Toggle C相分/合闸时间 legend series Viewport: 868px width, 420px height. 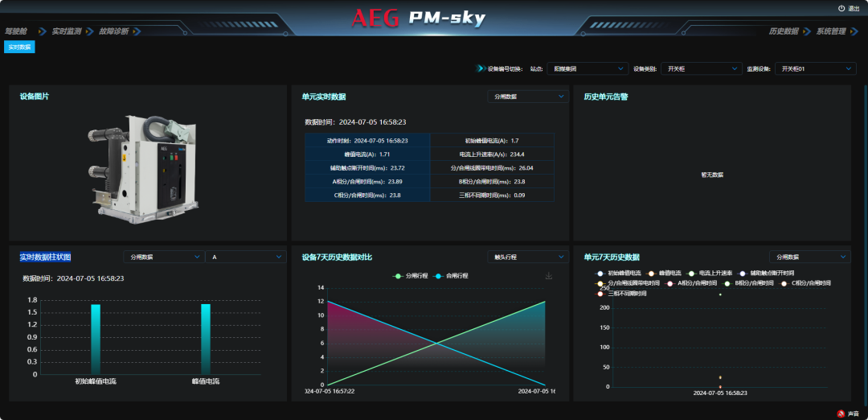[x=806, y=283]
